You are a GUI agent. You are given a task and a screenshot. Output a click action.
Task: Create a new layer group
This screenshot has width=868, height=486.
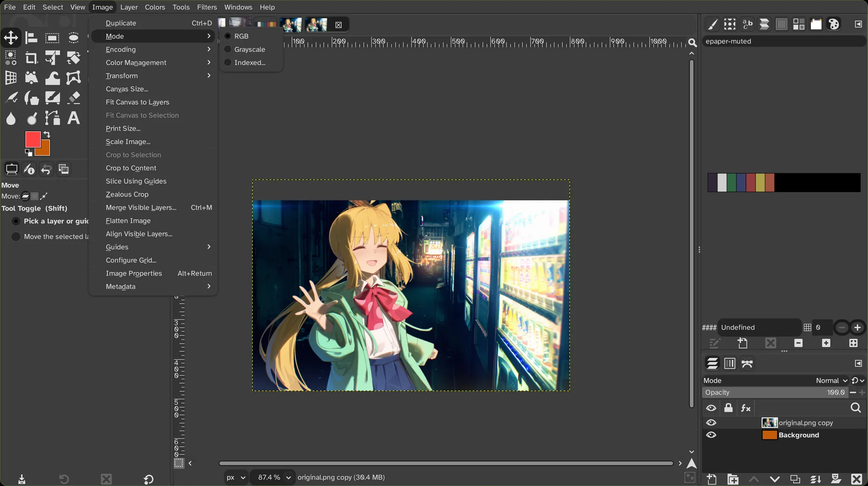pos(733,479)
